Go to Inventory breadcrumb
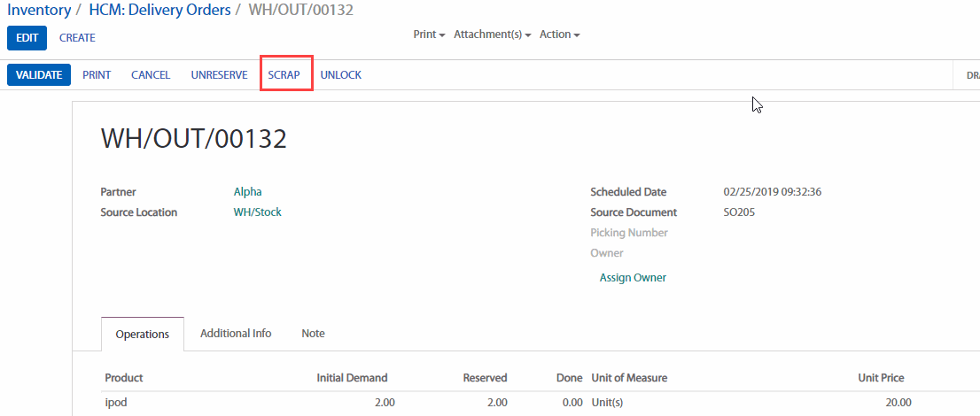980x416 pixels. [39, 11]
